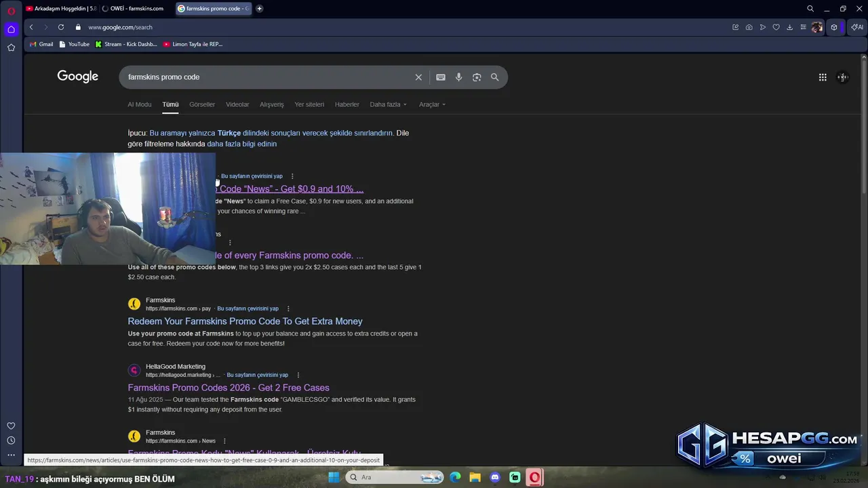Open 'AI Modu' search tab

tap(140, 104)
